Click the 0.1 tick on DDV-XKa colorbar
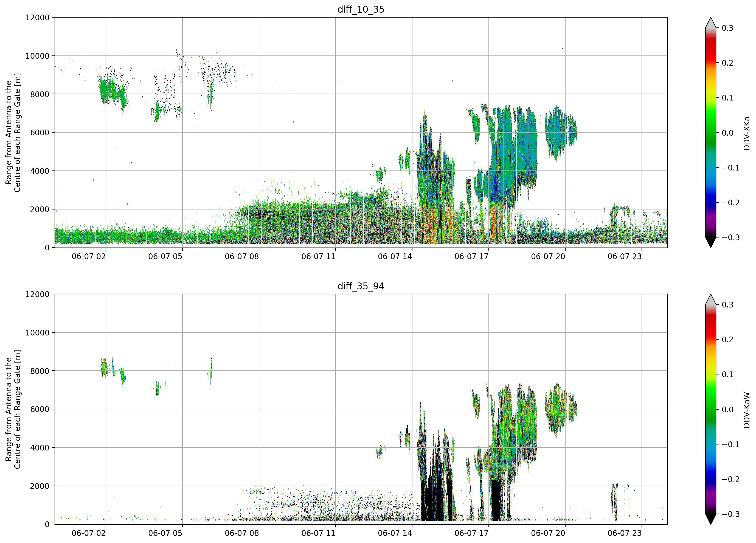Image resolution: width=756 pixels, height=543 pixels. [727, 98]
